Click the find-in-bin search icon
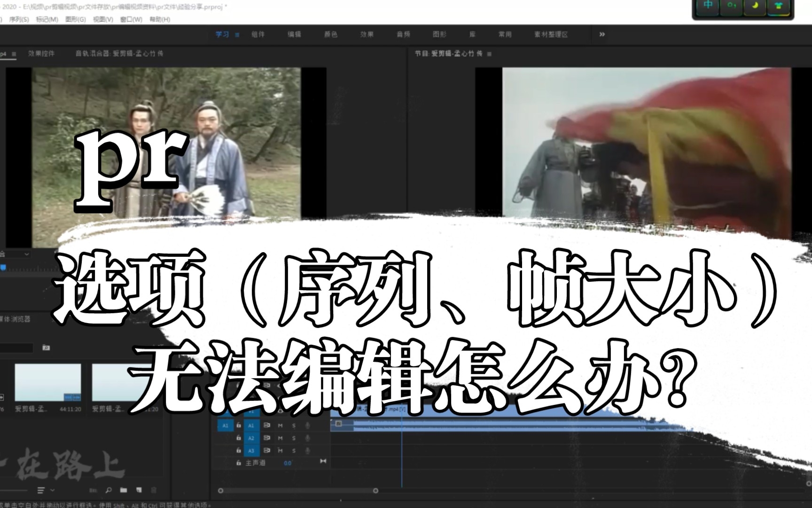This screenshot has height=508, width=812. pos(46,348)
